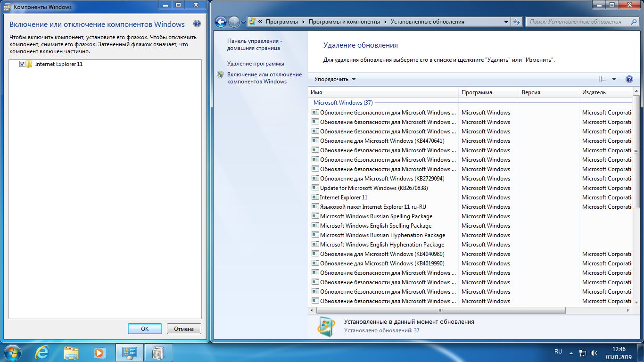Click the horizontal scrollbar thumb

tap(441, 311)
